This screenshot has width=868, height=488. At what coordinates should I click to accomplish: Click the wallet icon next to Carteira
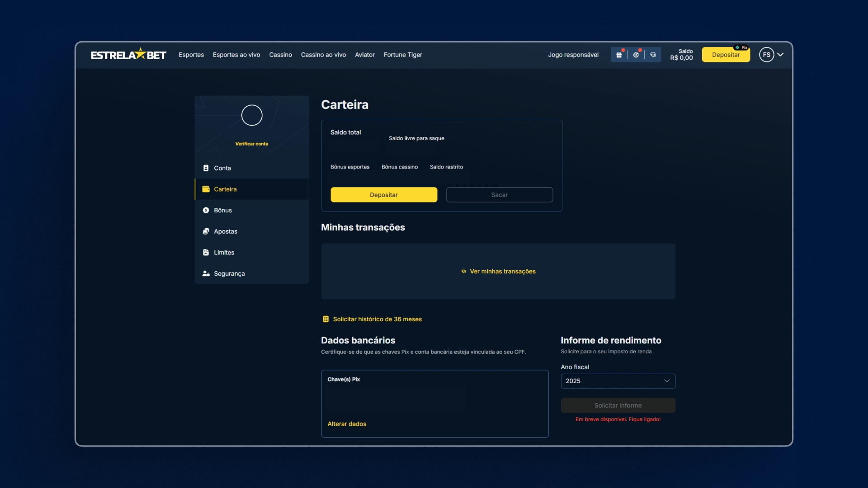(206, 189)
